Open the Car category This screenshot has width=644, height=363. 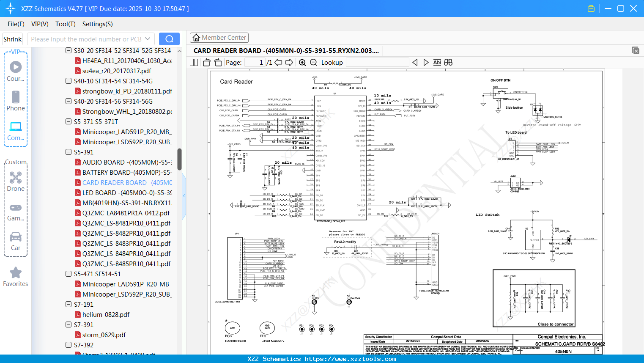pyautogui.click(x=16, y=241)
